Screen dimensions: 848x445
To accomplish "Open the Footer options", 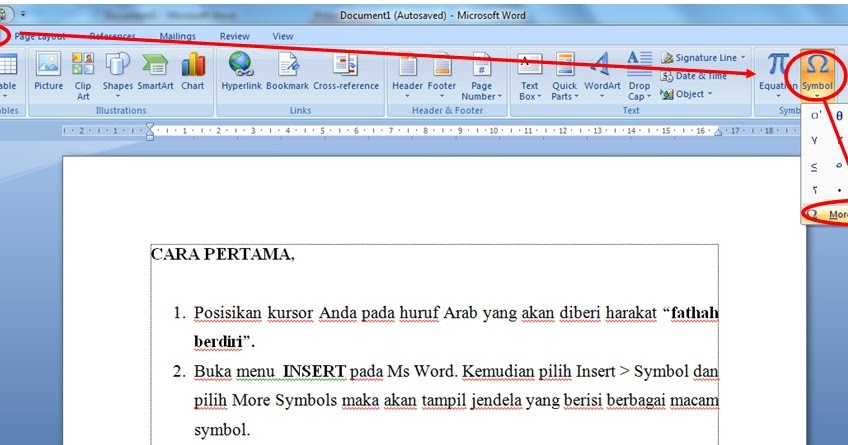I will 442,75.
